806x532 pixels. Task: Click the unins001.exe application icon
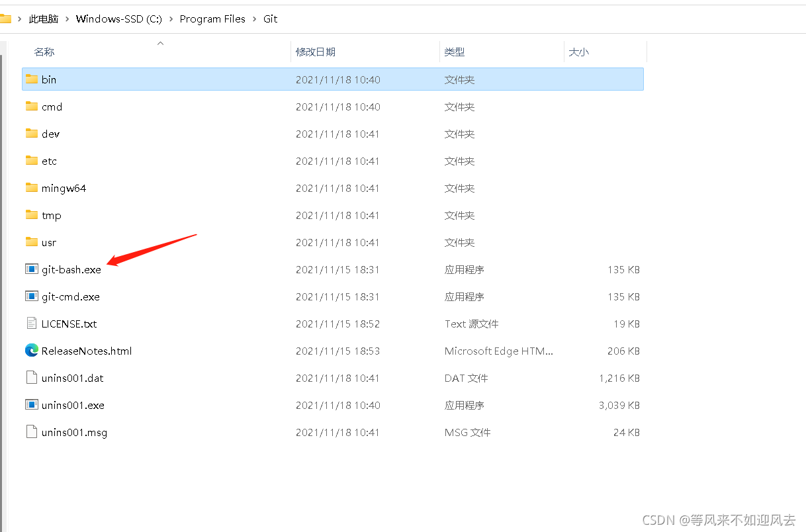tap(32, 404)
